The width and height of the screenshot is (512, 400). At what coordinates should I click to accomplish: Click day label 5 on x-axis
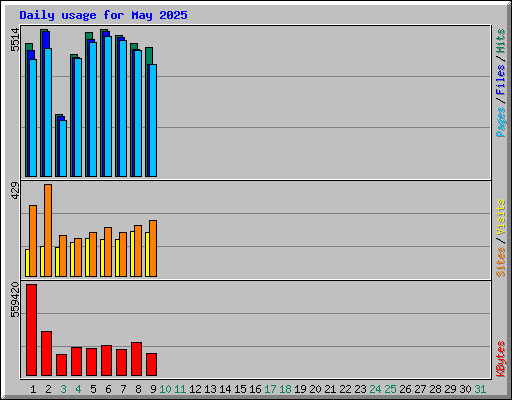pos(93,389)
